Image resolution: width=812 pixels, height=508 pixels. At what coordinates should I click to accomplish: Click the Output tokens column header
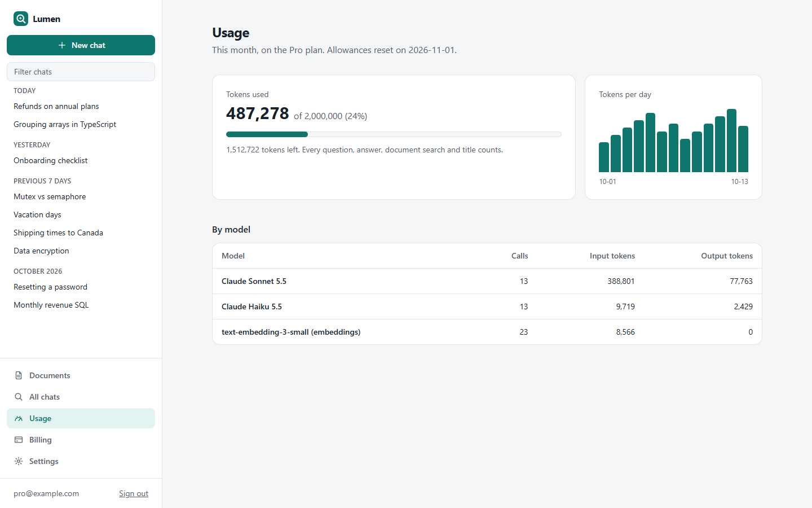point(727,256)
